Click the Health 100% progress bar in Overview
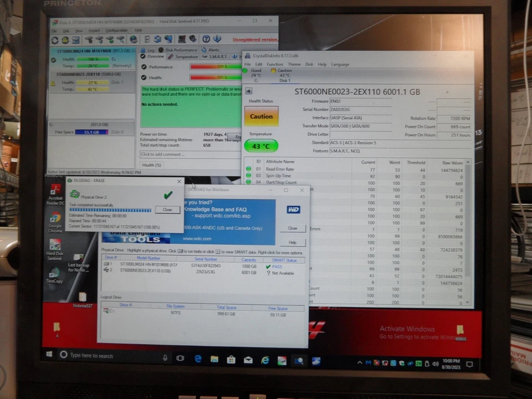Viewport: 532px width, 399px height. [216, 77]
